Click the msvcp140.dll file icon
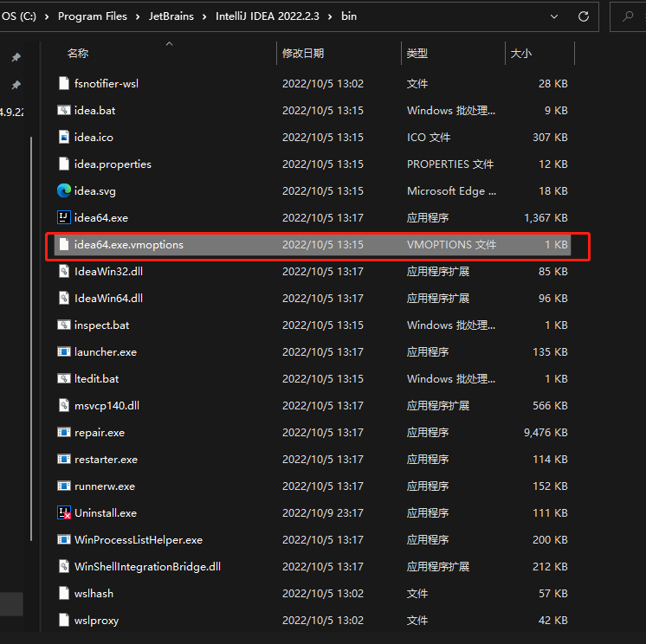Image resolution: width=646 pixels, height=644 pixels. click(64, 406)
